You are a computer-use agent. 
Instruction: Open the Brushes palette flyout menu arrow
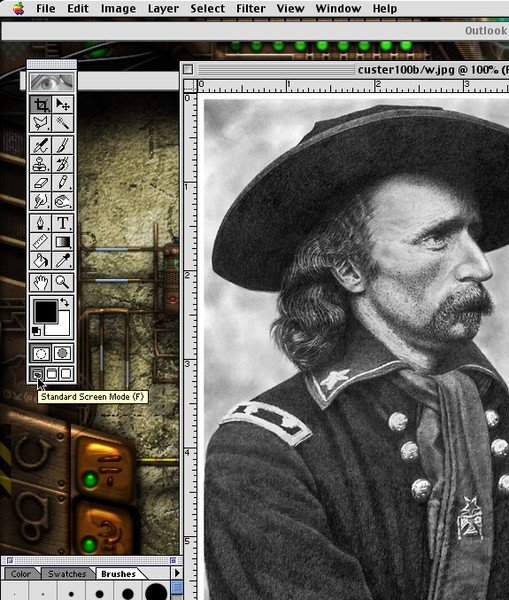tap(177, 573)
